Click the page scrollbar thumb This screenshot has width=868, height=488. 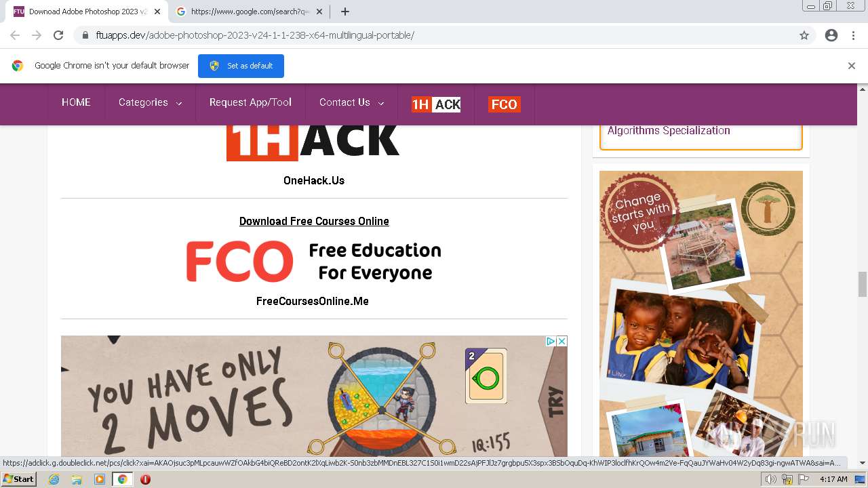coord(863,284)
